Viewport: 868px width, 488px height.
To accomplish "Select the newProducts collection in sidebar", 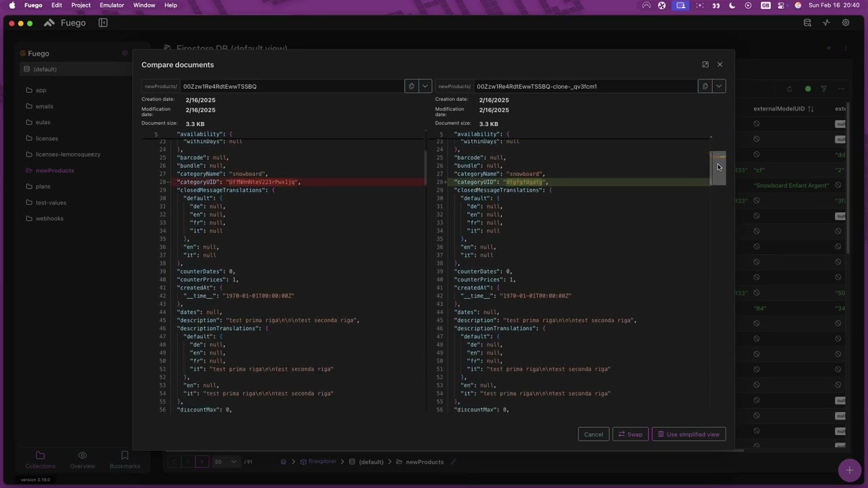I will (x=55, y=171).
